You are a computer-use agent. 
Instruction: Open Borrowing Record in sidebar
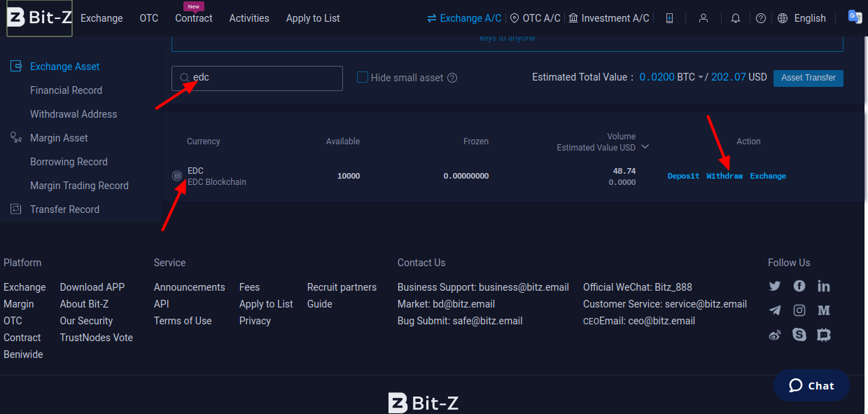(69, 162)
